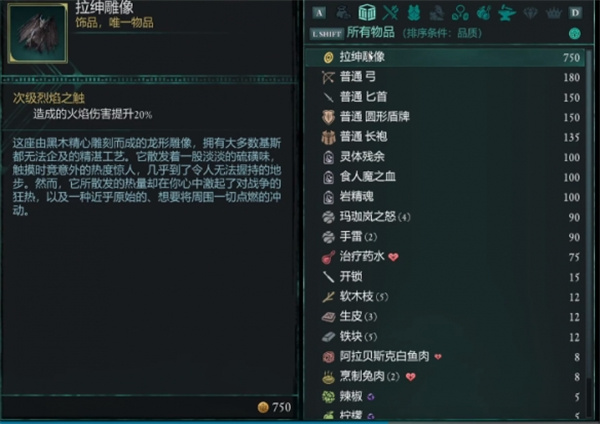
Task: Click the A previous-category key button
Action: 319,13
